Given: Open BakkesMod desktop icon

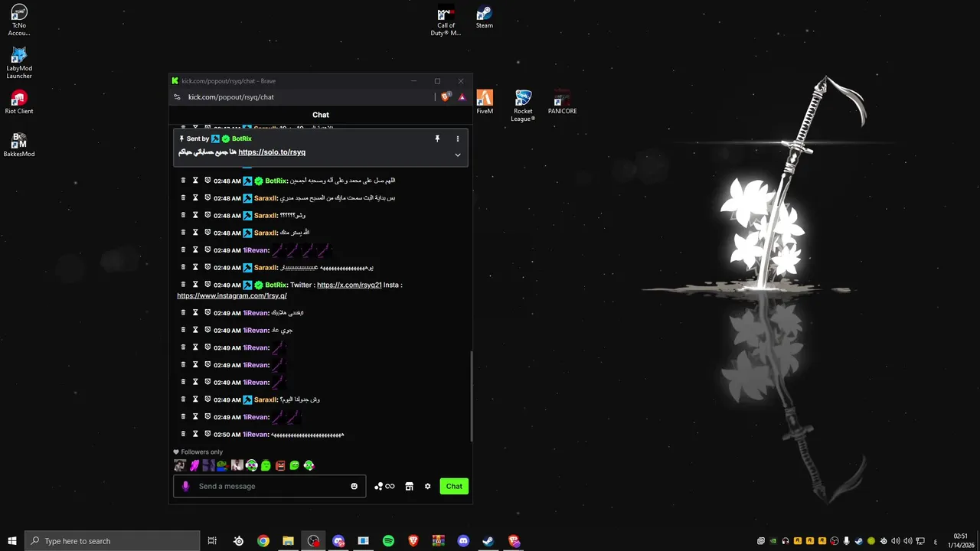Looking at the screenshot, I should (x=19, y=145).
